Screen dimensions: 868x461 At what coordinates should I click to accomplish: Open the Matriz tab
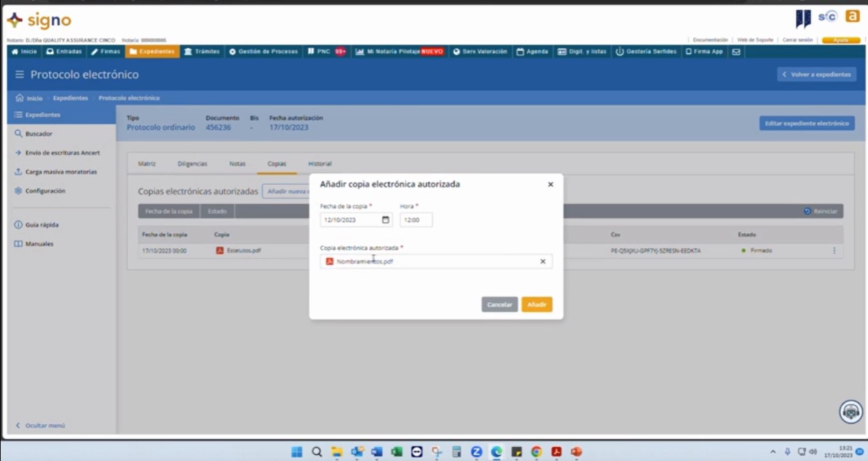pos(147,164)
